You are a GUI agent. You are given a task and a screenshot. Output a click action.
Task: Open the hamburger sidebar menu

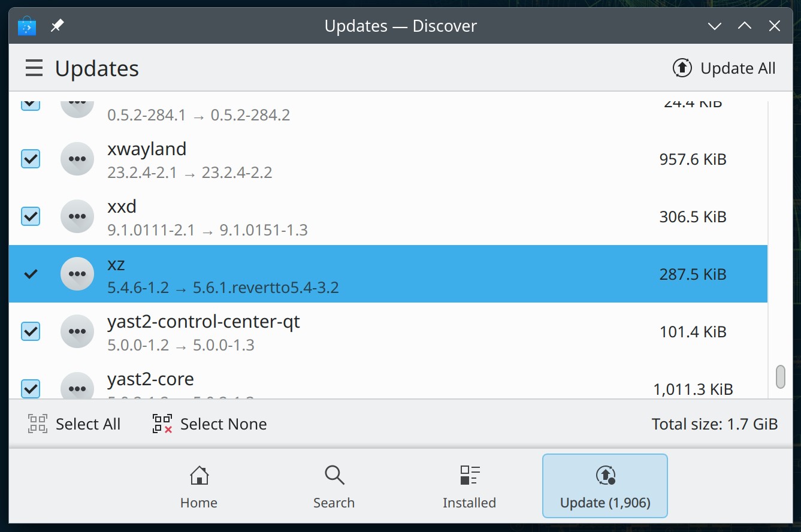point(34,68)
